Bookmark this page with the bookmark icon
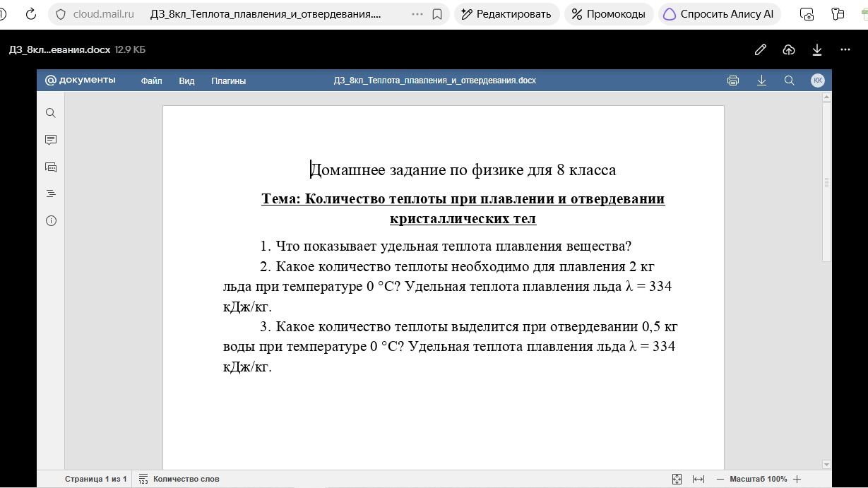Viewport: 868px width, 488px height. (437, 14)
